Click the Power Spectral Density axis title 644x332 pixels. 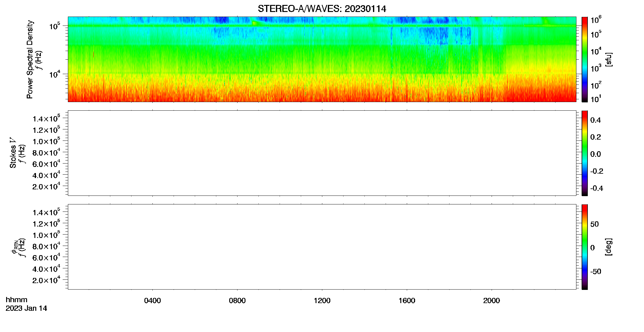[30, 59]
